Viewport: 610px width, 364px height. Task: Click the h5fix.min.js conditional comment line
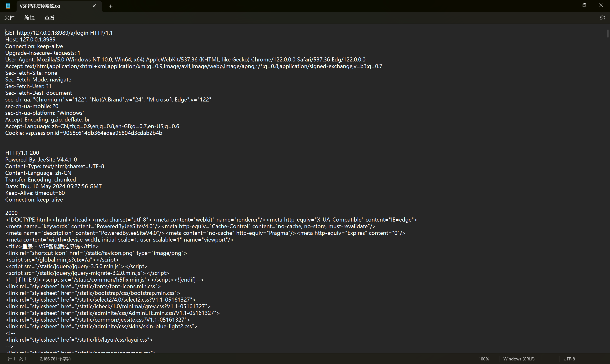tap(105, 280)
